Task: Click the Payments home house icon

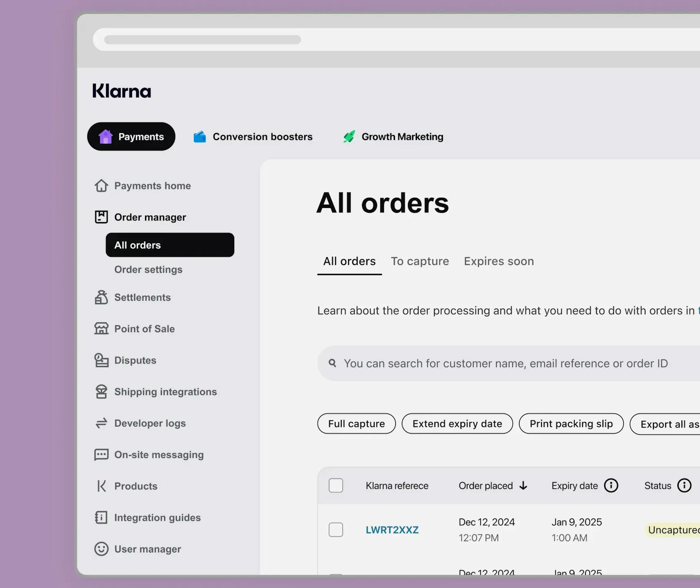Action: point(101,185)
